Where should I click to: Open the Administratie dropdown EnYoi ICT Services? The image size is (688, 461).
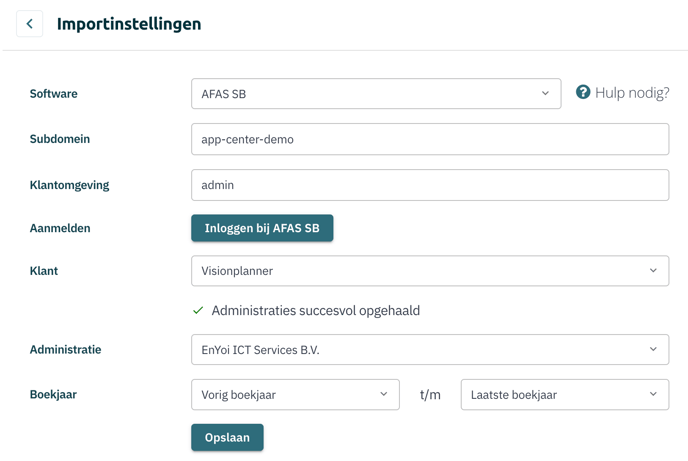430,350
